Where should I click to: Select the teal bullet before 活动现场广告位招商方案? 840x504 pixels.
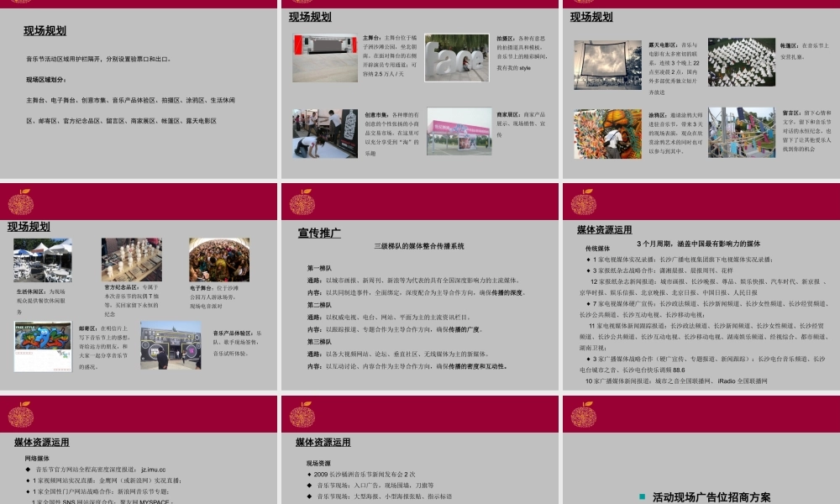tap(643, 496)
